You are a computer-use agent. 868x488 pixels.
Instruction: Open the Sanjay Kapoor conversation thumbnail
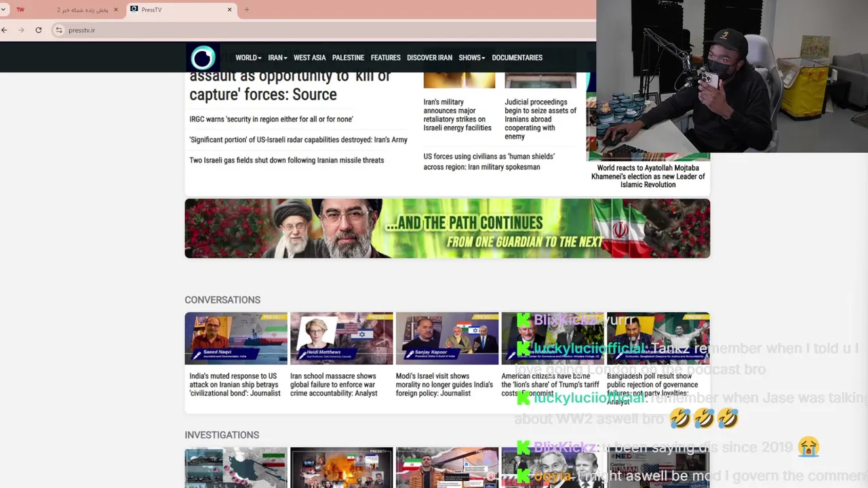coord(447,338)
